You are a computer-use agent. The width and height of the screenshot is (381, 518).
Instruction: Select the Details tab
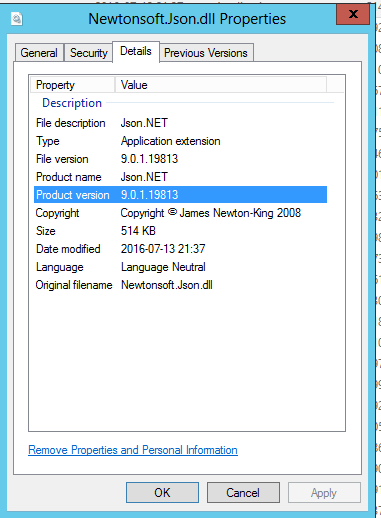click(x=136, y=51)
